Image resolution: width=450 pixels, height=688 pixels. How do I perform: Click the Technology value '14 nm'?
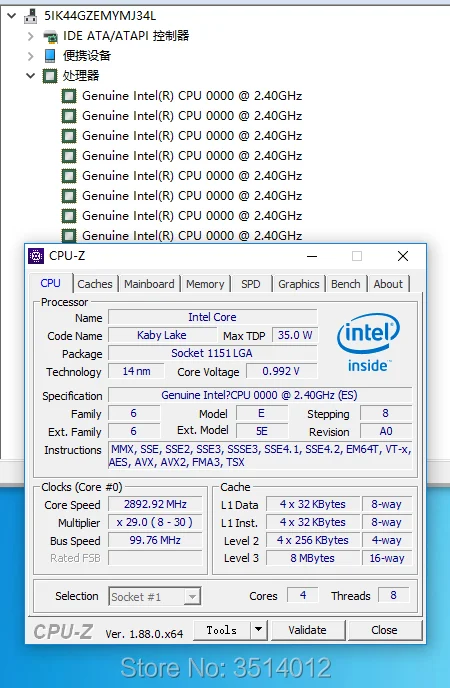(x=136, y=371)
